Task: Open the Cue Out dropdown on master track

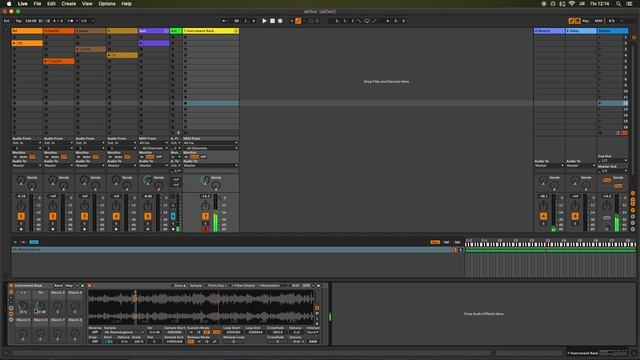Action: pos(613,161)
